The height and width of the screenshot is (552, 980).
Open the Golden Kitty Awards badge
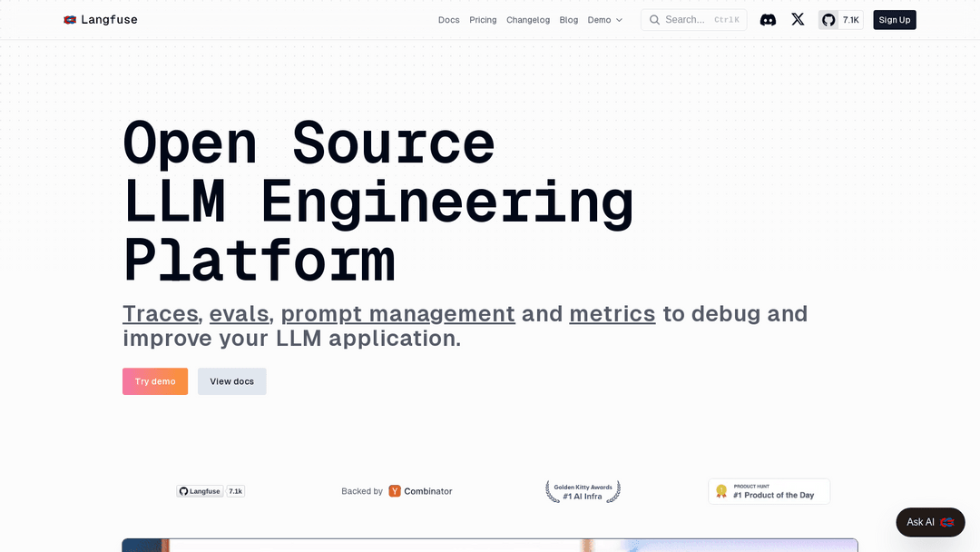[x=583, y=491]
